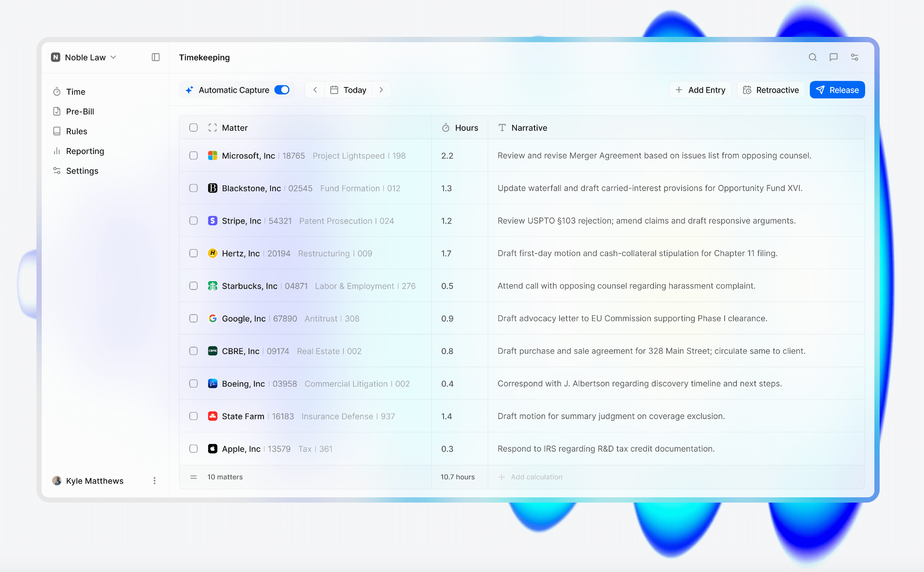Screen dimensions: 924x572
Task: Open filter settings sliders icon
Action: pos(854,57)
